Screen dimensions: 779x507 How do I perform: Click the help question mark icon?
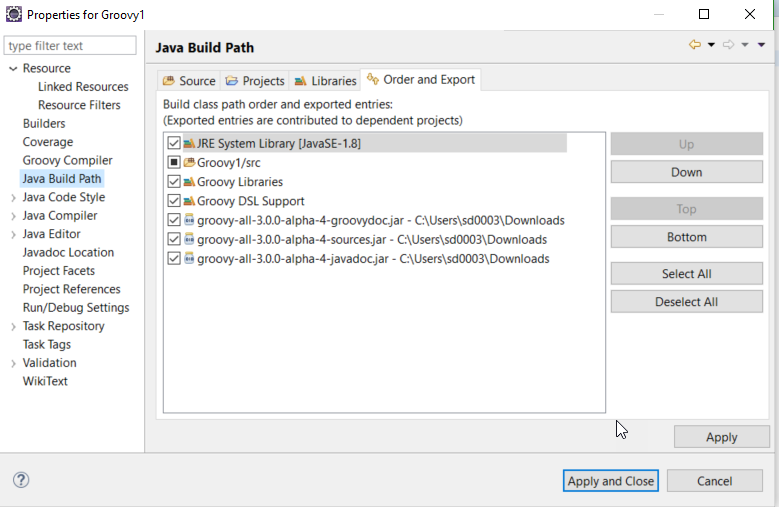point(21,480)
